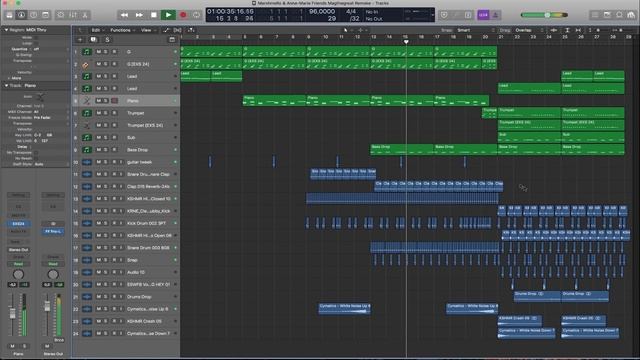Open the Drag Overlap dropdown
The image size is (640, 360).
click(x=529, y=30)
